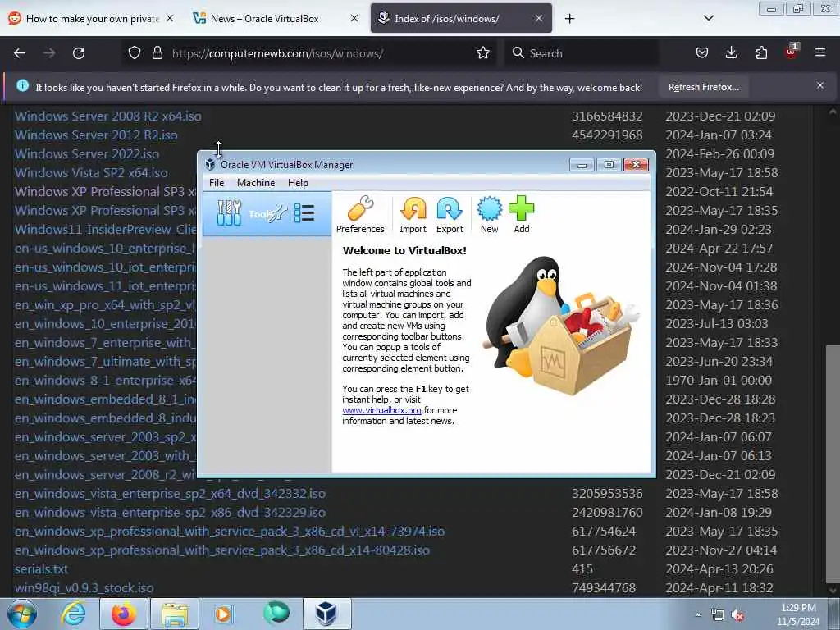The height and width of the screenshot is (630, 840).
Task: Open VirtualBox Preferences
Action: pos(360,215)
